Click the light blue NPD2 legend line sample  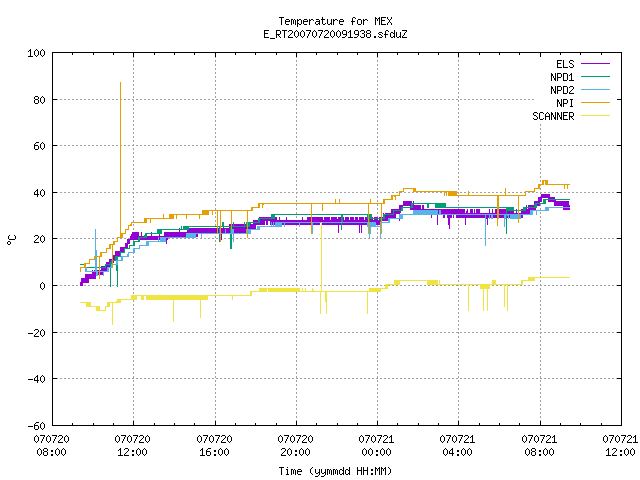tap(595, 89)
